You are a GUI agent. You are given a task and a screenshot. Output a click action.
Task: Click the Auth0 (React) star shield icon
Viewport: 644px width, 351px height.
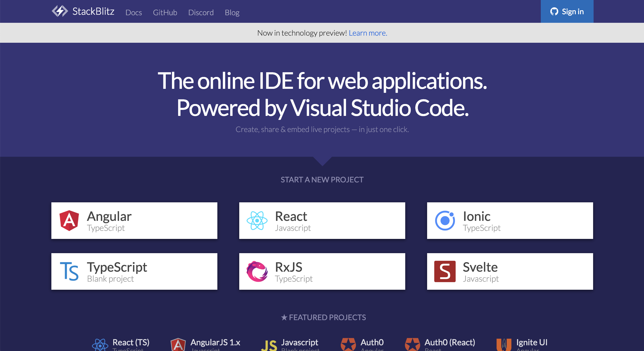click(x=413, y=345)
